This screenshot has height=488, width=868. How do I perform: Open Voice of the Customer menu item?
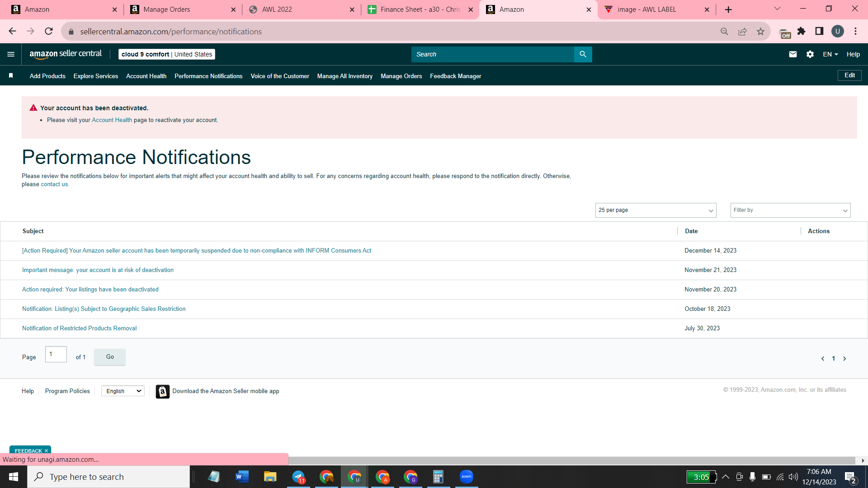(280, 76)
